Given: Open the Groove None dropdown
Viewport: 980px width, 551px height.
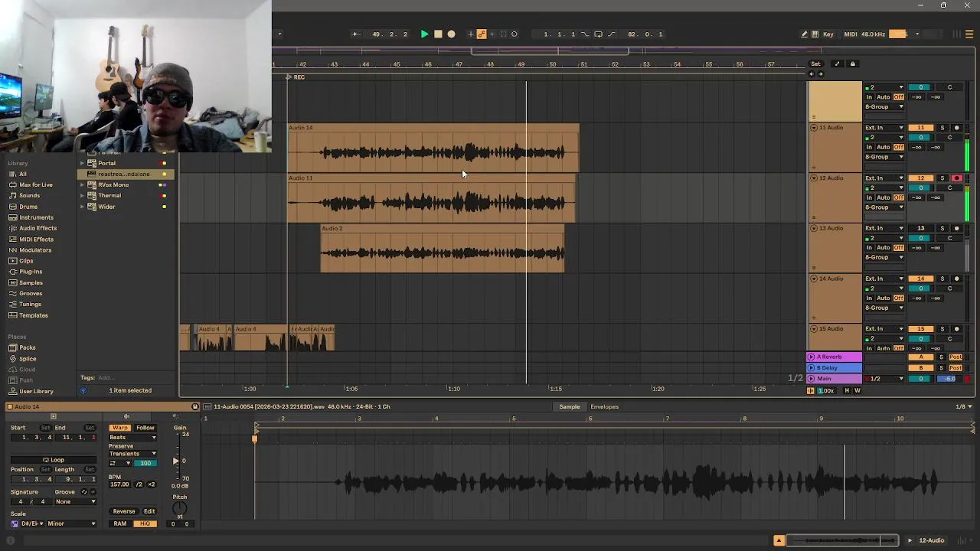Looking at the screenshot, I should point(76,502).
